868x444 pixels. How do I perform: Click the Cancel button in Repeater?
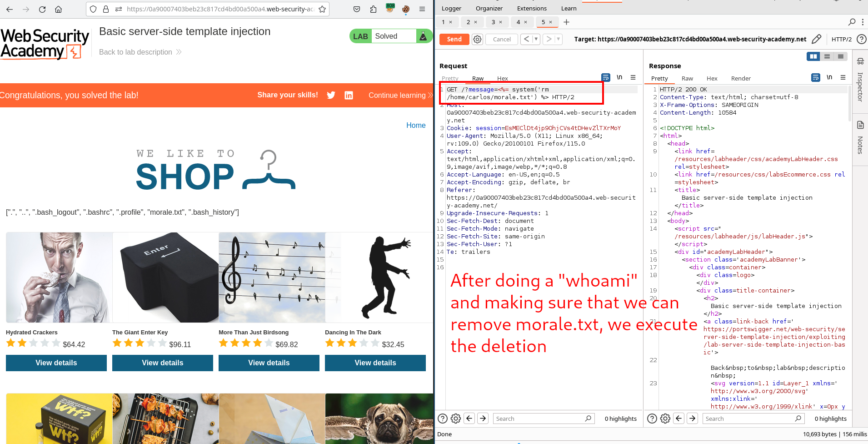click(x=502, y=39)
